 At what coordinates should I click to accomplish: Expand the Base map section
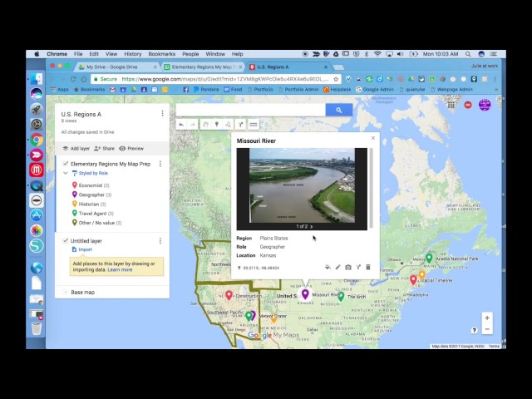66,292
